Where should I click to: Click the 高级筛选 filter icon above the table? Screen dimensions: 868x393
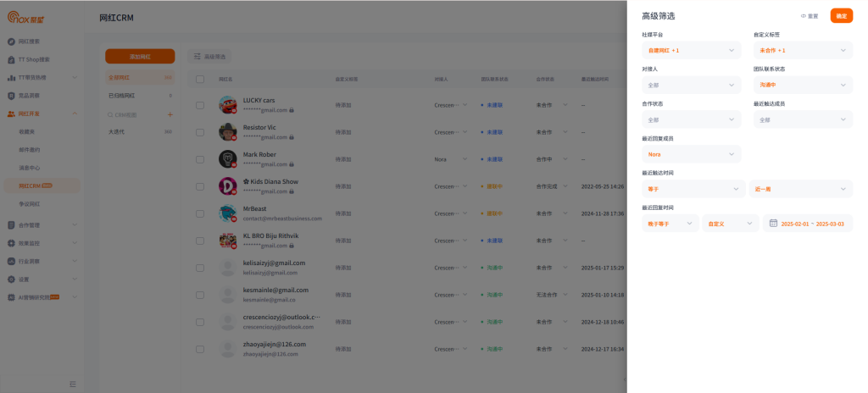(196, 56)
